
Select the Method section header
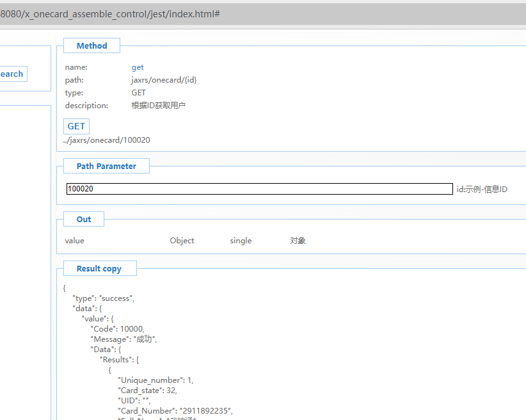click(92, 46)
